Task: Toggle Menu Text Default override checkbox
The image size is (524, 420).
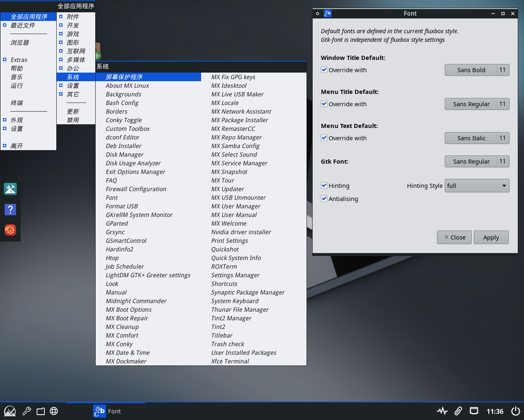Action: point(324,138)
